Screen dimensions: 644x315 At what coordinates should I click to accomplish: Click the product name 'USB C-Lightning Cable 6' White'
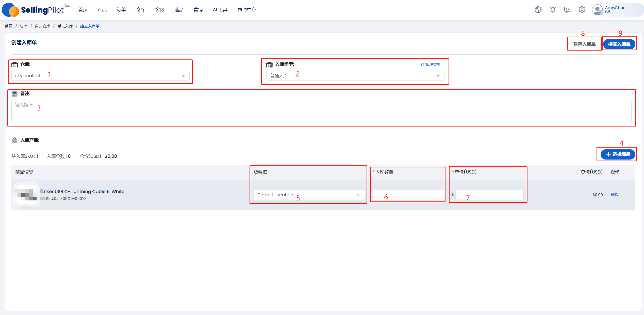[89, 192]
